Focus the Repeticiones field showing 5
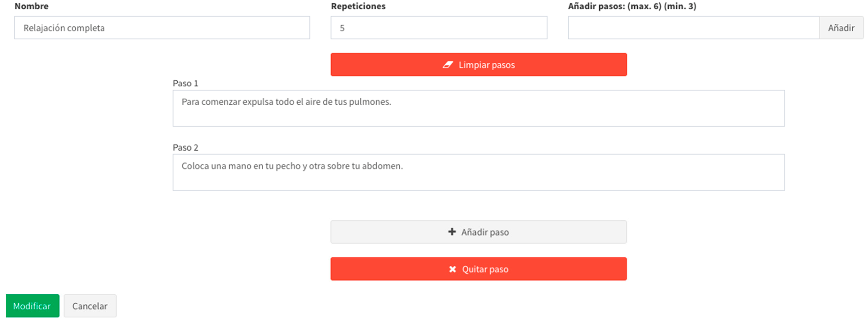The width and height of the screenshot is (868, 321). [438, 28]
